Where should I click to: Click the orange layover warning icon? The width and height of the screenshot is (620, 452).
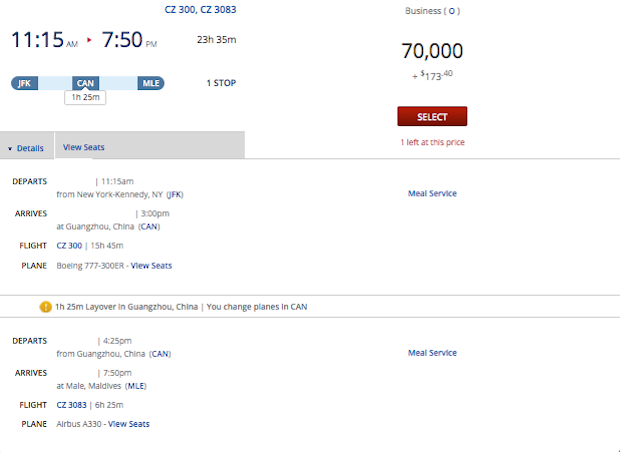click(x=45, y=306)
